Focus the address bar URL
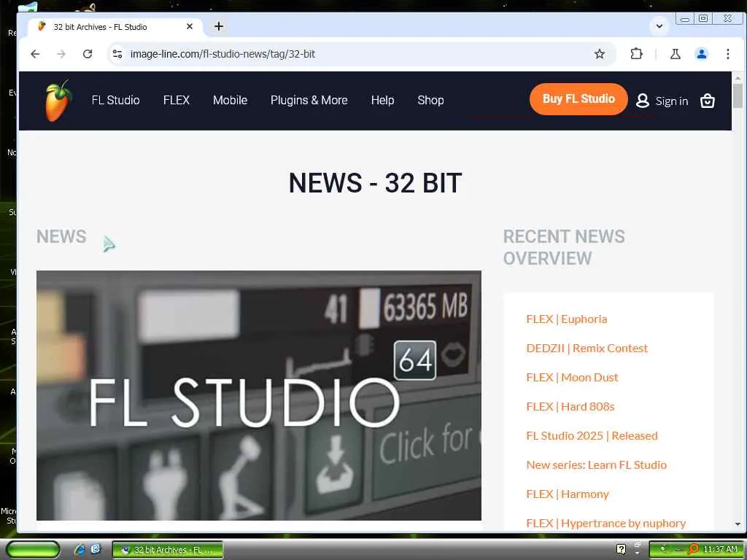747x560 pixels. point(222,54)
